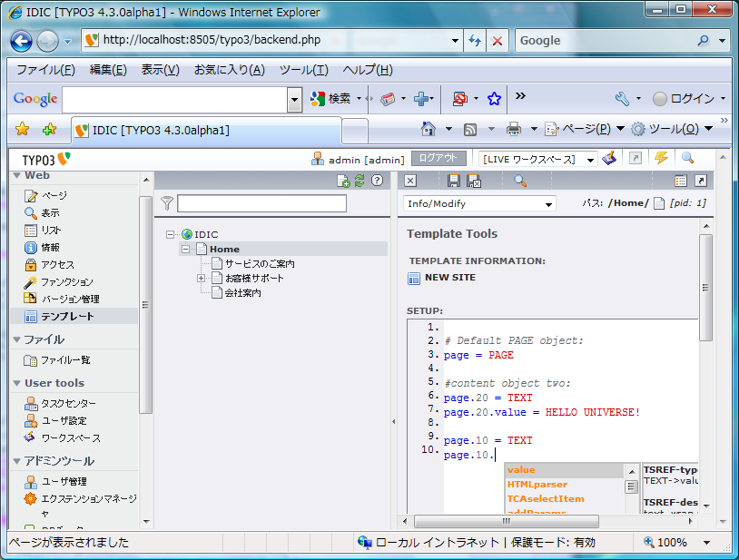Screen dimensions: 739x560
Task: Open page tree help icon
Action: [x=377, y=181]
